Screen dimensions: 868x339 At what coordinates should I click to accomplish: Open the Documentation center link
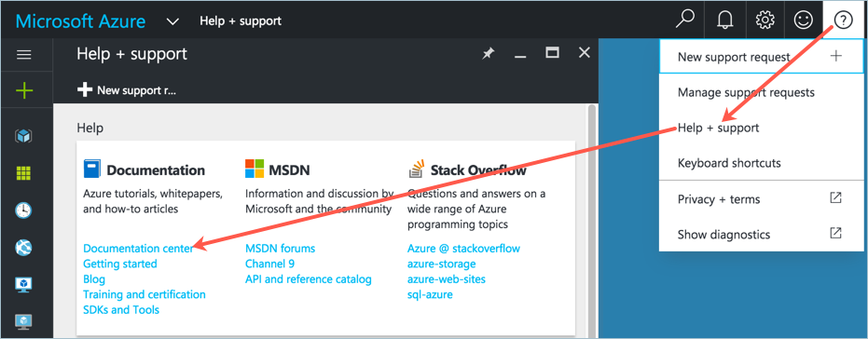(x=138, y=249)
